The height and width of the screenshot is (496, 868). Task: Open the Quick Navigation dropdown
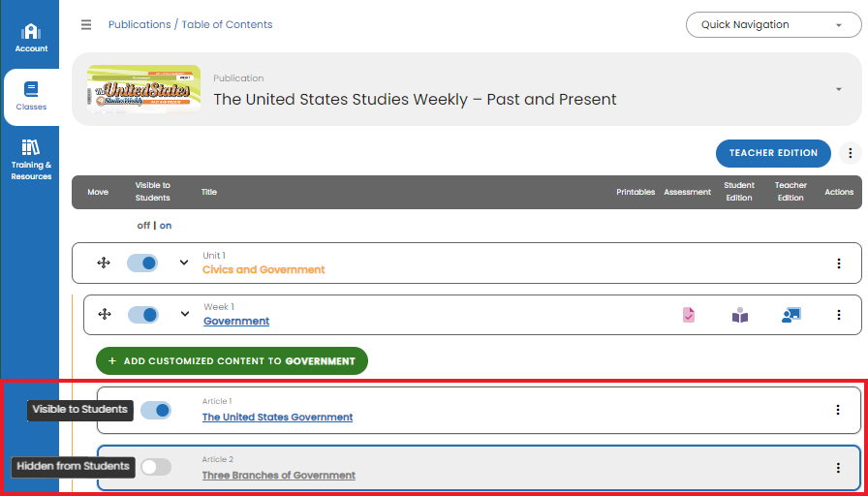(773, 25)
